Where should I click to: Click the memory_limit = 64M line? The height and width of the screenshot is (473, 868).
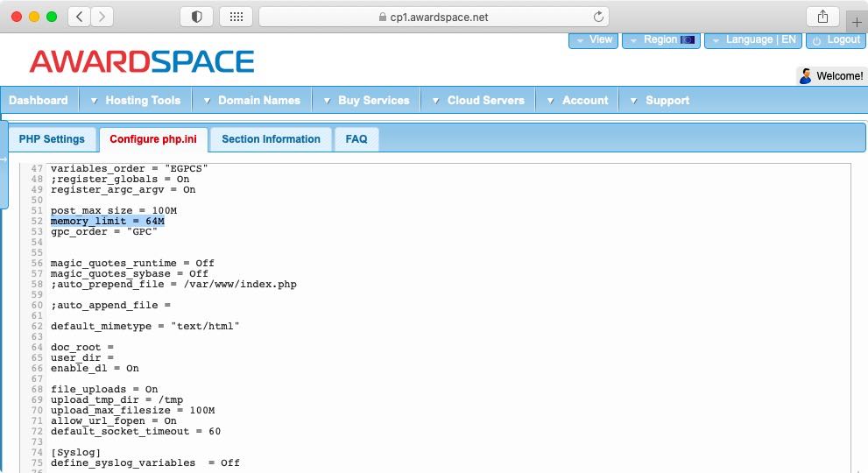click(108, 221)
